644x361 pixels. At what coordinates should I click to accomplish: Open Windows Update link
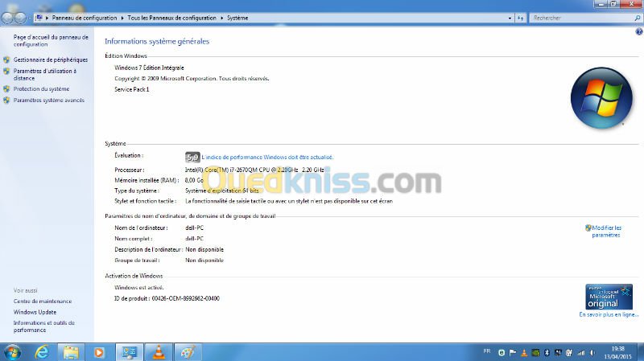pos(35,312)
